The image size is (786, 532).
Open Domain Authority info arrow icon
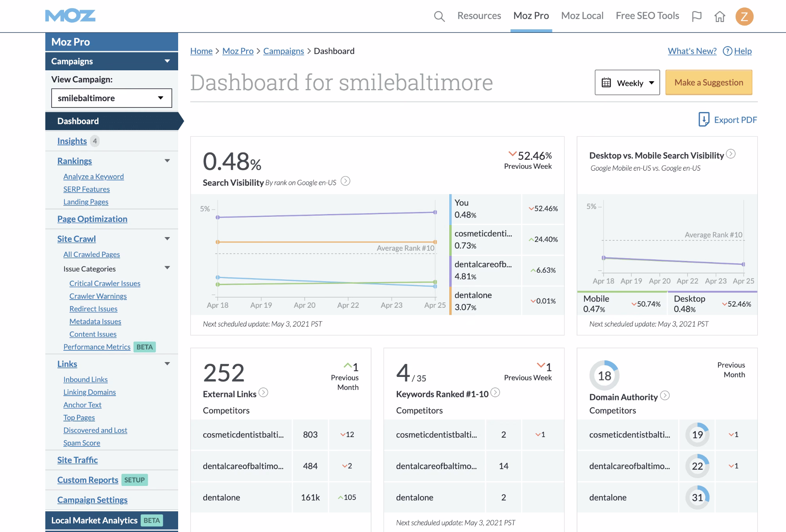point(665,396)
